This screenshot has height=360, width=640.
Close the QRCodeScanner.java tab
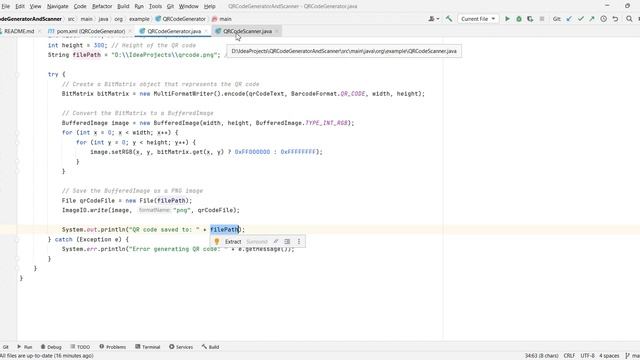277,31
